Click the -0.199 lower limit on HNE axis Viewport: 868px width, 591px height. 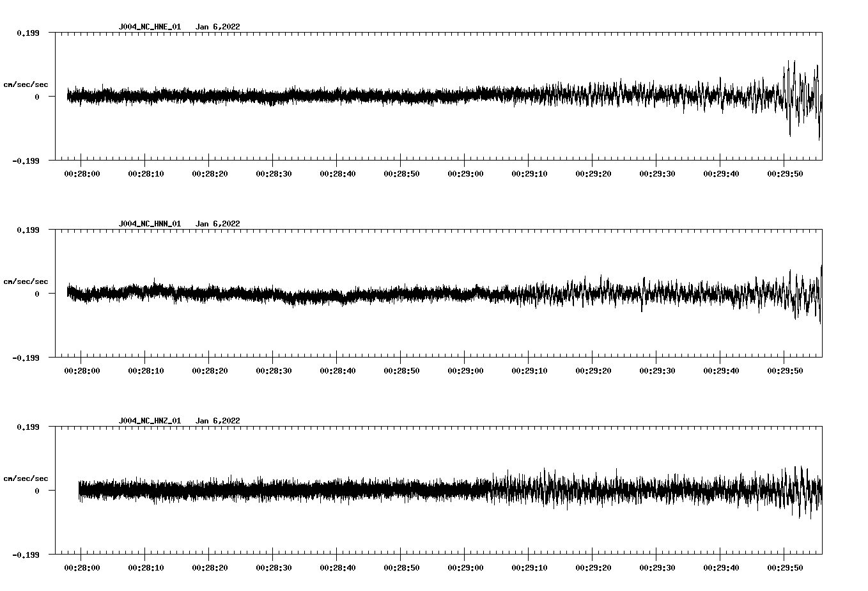pos(26,161)
